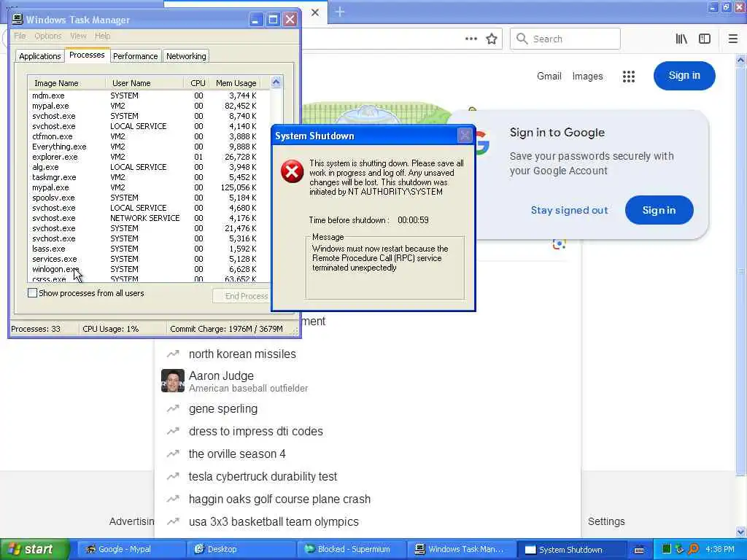
Task: Choose Stay signed out
Action: 569,210
